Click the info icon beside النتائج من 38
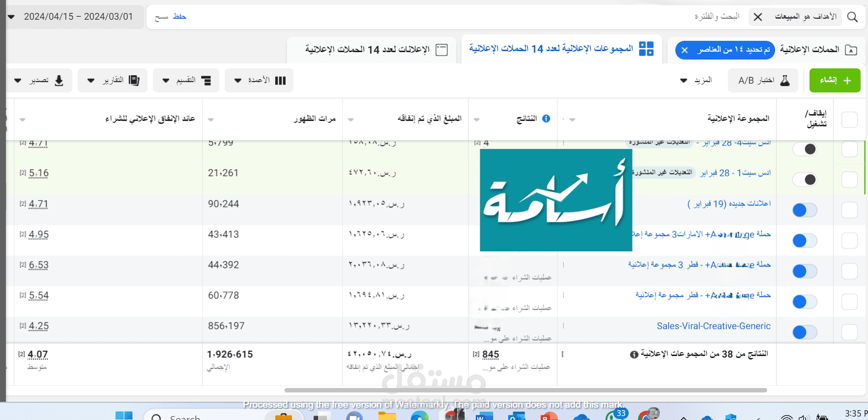Viewport: 868px width, 420px height. [634, 355]
